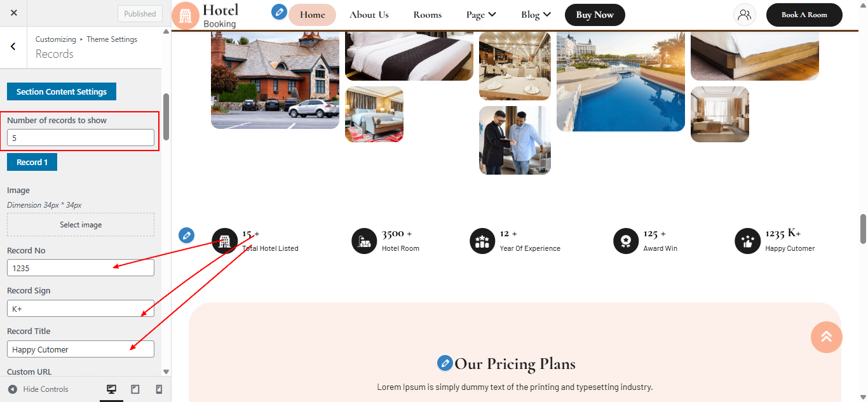The image size is (868, 402).
Task: Open the user account icon in the header
Action: tap(745, 15)
